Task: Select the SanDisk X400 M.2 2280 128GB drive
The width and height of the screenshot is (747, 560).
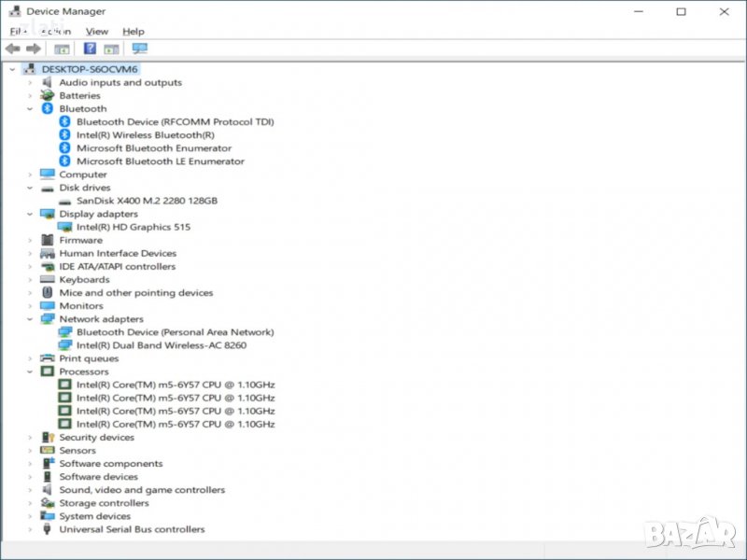Action: coord(147,201)
